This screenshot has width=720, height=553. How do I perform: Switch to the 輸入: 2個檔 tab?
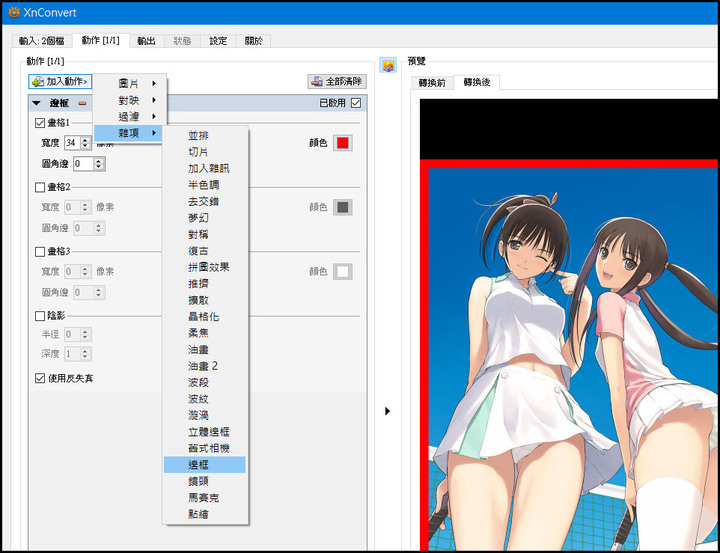click(x=42, y=41)
